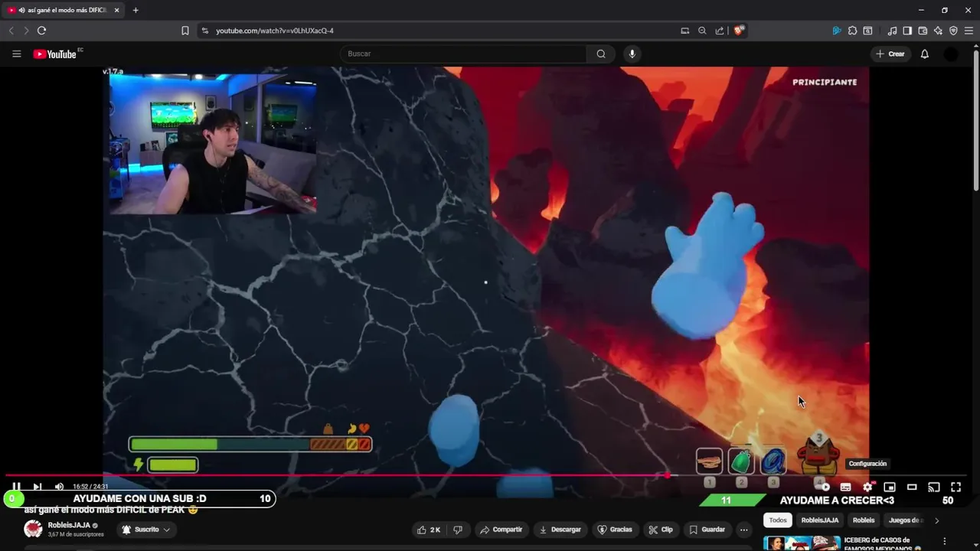The image size is (980, 551).
Task: Go back in browser history
Action: pos(11,31)
